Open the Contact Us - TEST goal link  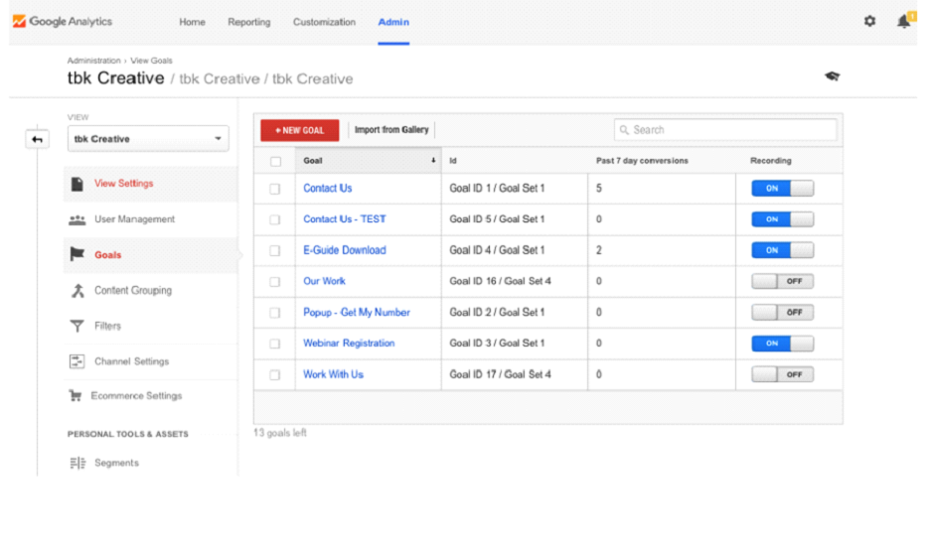pos(345,219)
